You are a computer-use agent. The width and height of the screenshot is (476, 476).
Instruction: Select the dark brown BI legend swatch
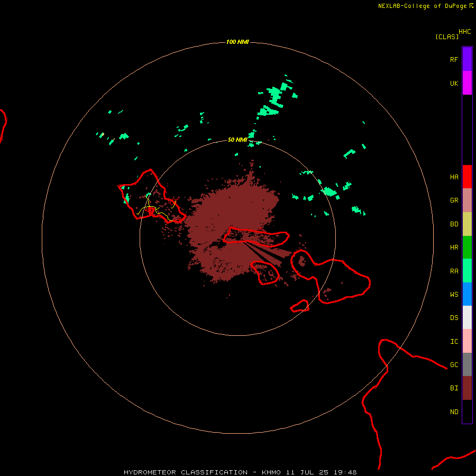467,388
